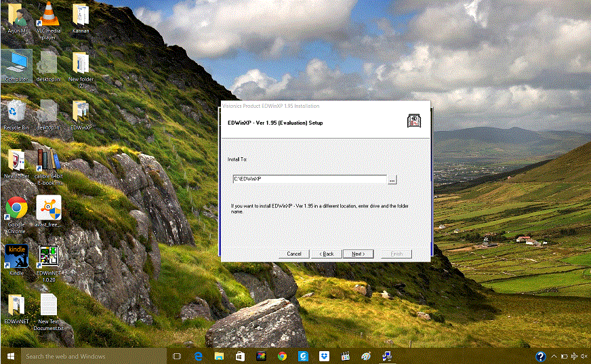Select the avast_free installer icon
591x364 pixels.
pos(49,211)
